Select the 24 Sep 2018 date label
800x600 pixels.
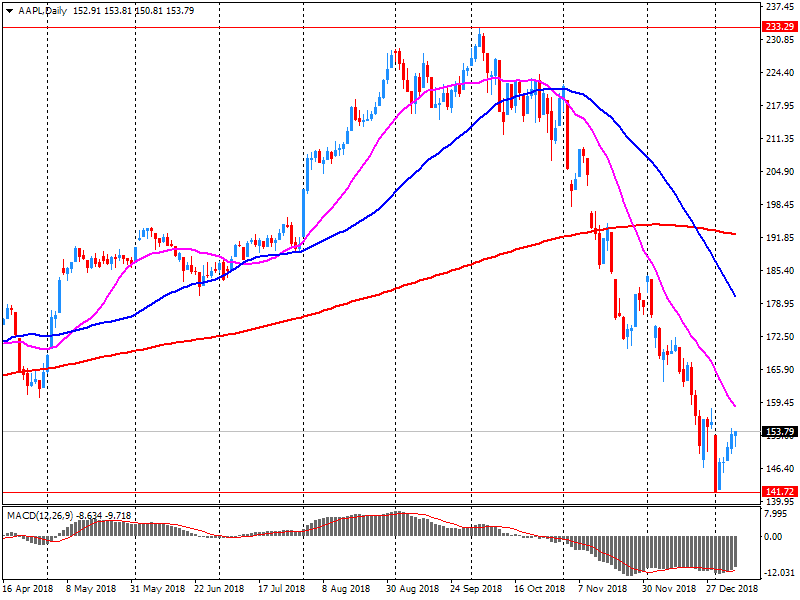(476, 589)
